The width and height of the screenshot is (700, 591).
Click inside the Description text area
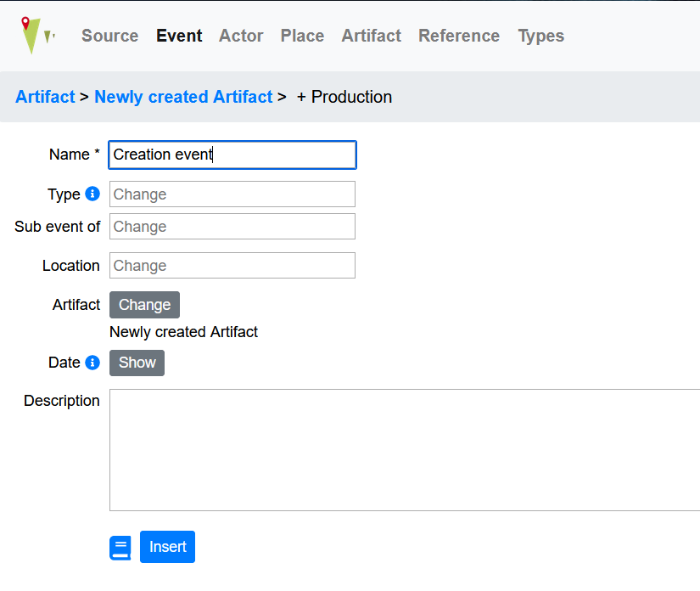(404, 450)
